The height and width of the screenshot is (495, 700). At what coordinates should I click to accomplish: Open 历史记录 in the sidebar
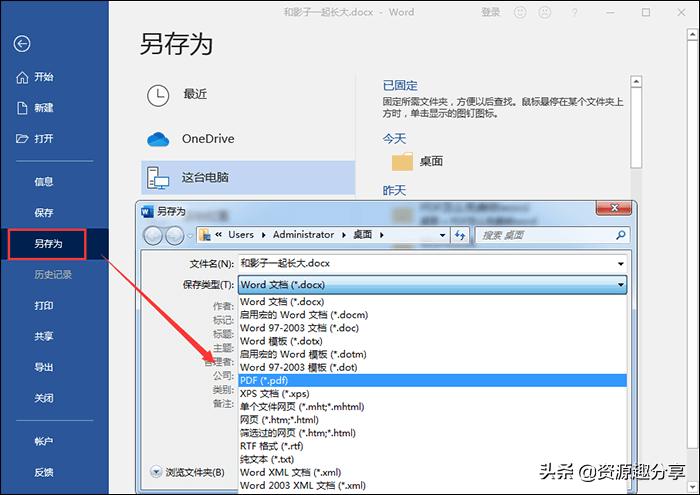(x=53, y=275)
